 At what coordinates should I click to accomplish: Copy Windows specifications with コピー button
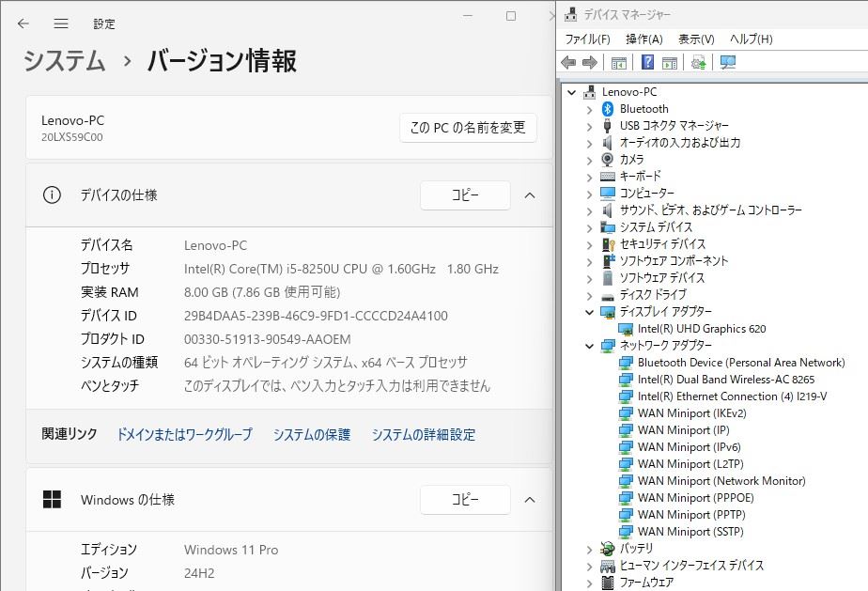(465, 500)
